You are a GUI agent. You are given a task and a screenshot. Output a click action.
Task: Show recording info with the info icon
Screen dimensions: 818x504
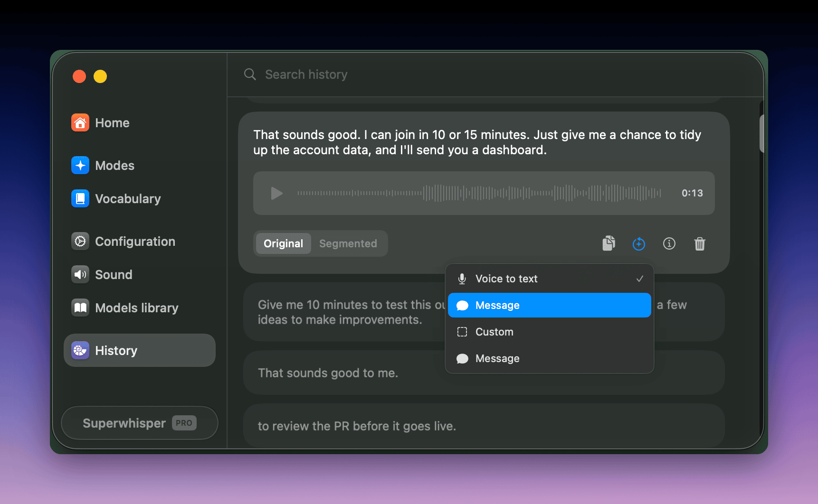click(x=669, y=243)
